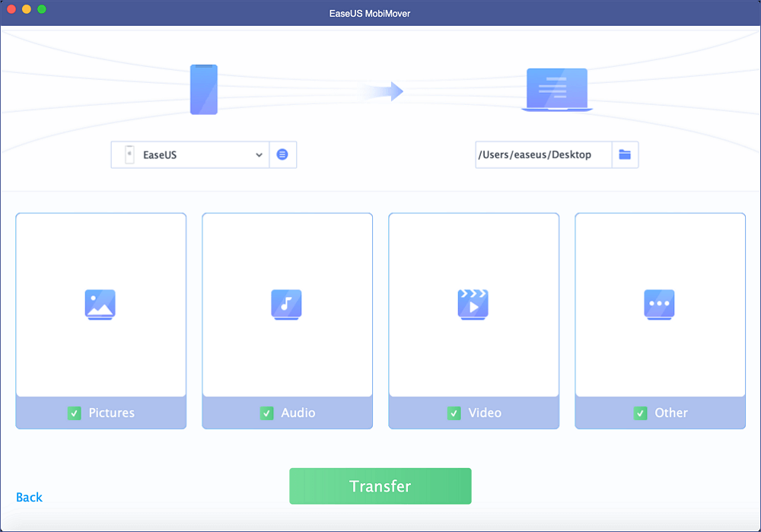This screenshot has width=761, height=532.
Task: Click the small phone icon in selector
Action: coord(129,155)
